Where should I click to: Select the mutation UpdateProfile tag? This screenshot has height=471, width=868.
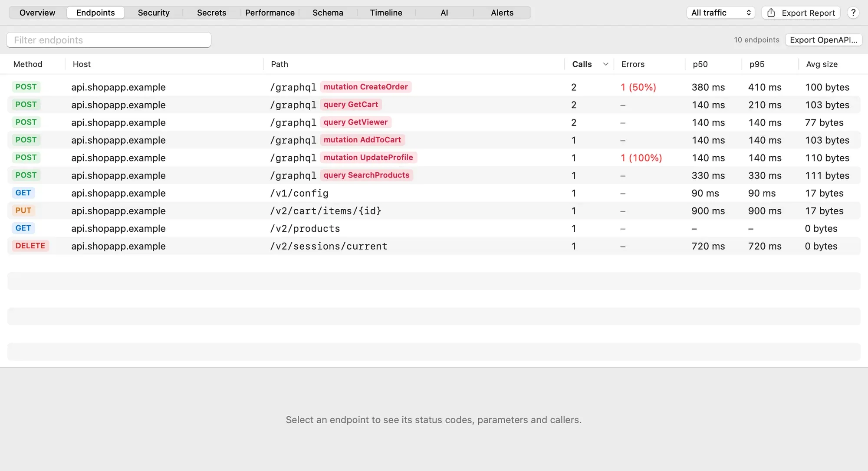pos(368,158)
